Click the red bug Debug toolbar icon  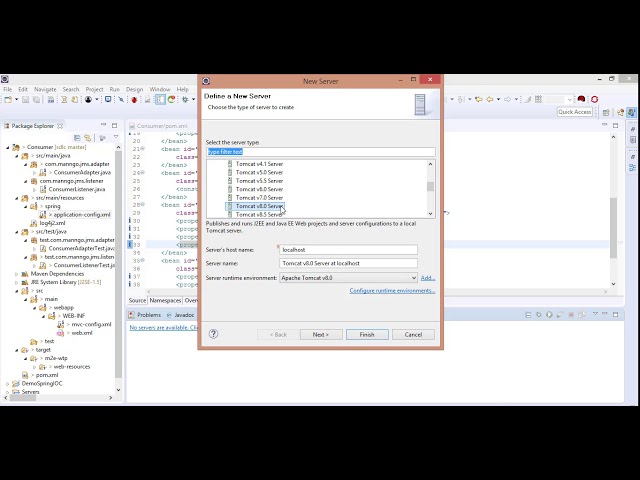(134, 99)
